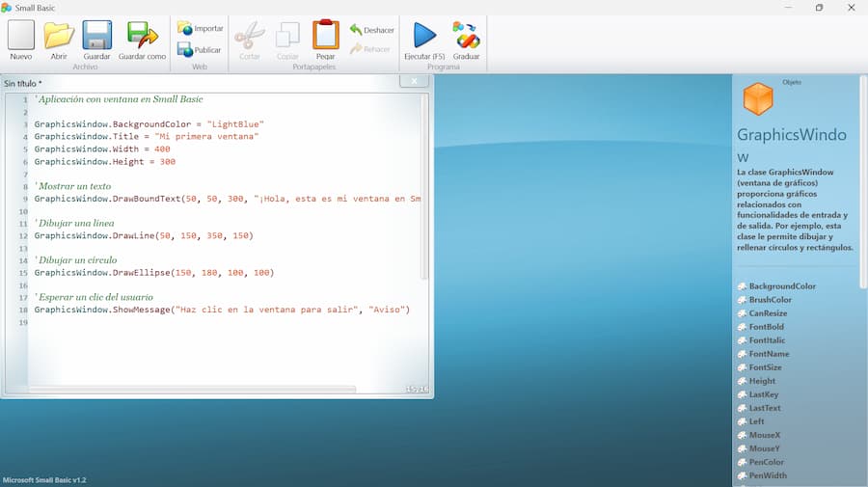Click the 'Esperar un clic del usuario comment

tap(94, 297)
